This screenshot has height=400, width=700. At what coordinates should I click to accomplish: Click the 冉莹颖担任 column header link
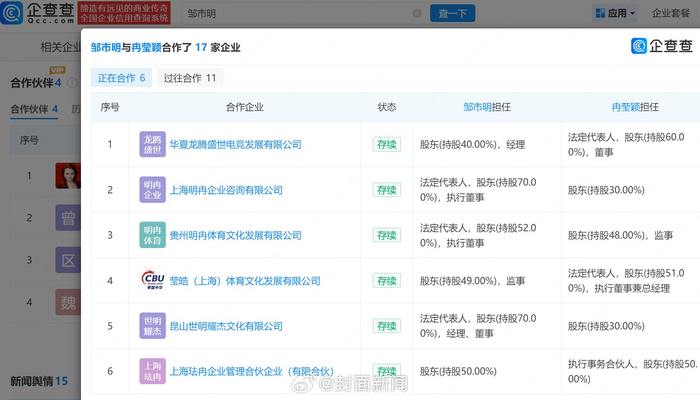[x=635, y=107]
